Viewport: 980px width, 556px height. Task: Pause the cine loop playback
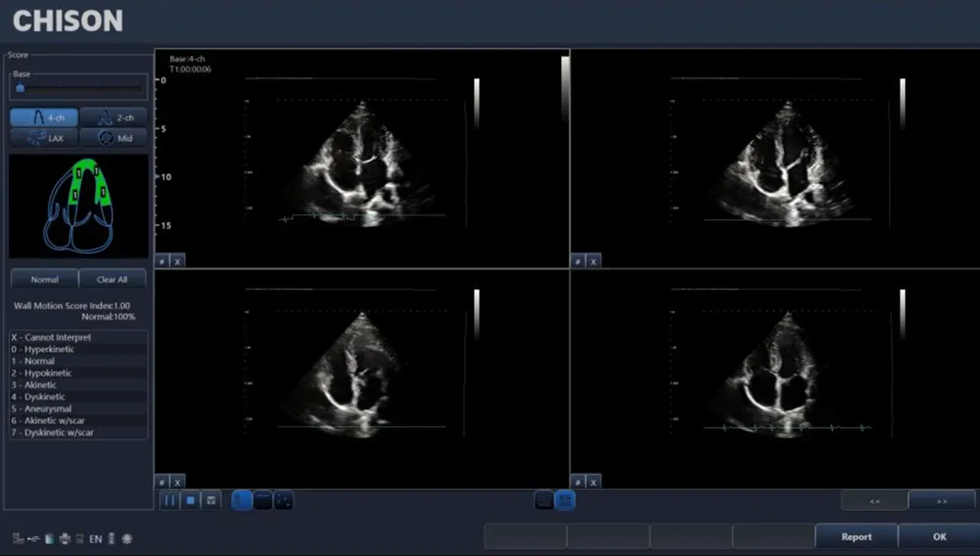pos(169,500)
